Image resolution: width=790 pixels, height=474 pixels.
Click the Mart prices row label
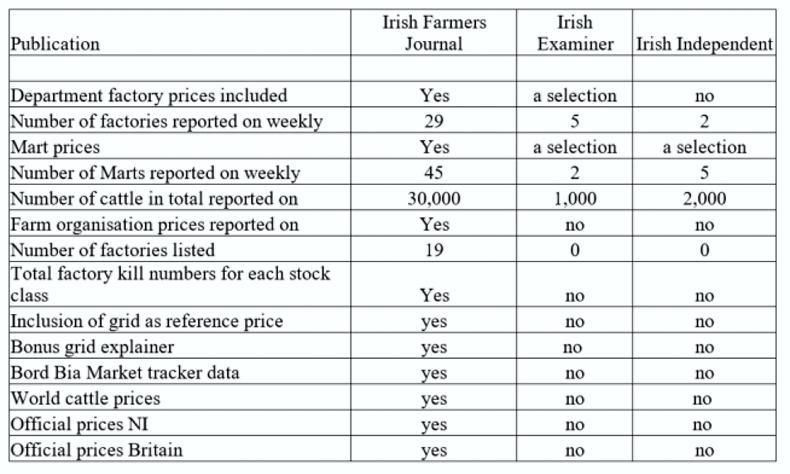pos(54,147)
